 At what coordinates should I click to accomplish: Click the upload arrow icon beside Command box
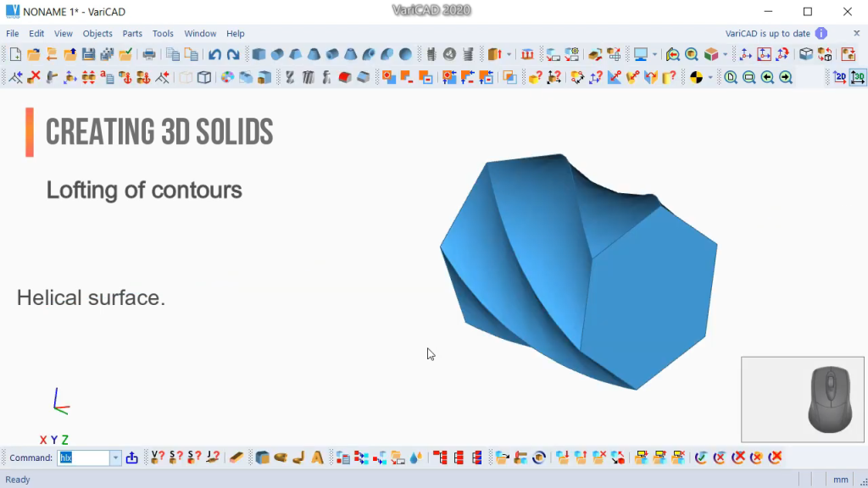(131, 457)
